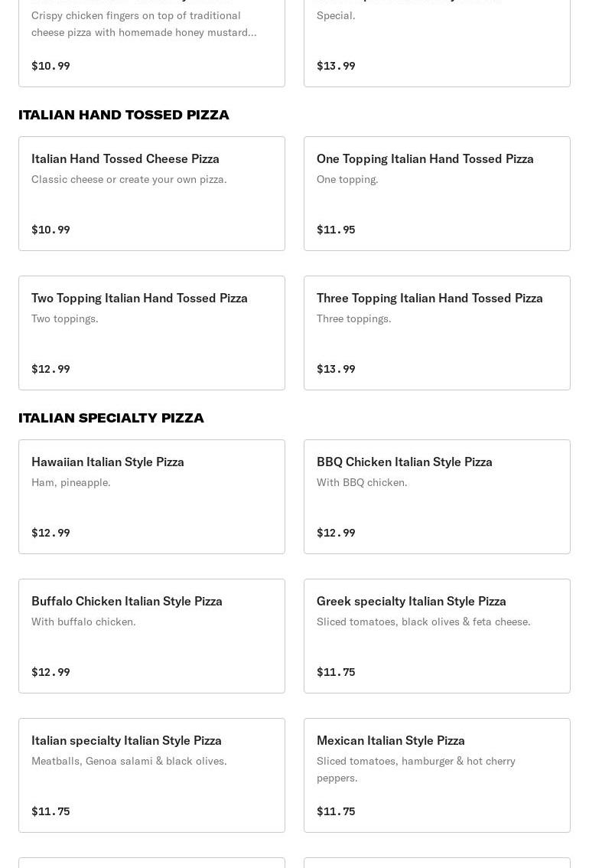
Task: Click the Italian Hand Tossed Pizza section heading
Action: [x=124, y=115]
